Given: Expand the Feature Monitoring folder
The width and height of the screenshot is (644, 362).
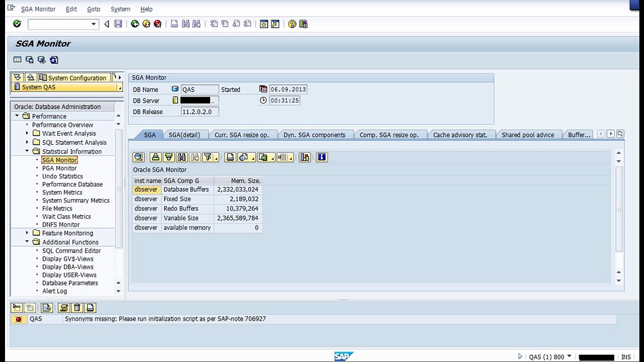Looking at the screenshot, I should pos(27,233).
